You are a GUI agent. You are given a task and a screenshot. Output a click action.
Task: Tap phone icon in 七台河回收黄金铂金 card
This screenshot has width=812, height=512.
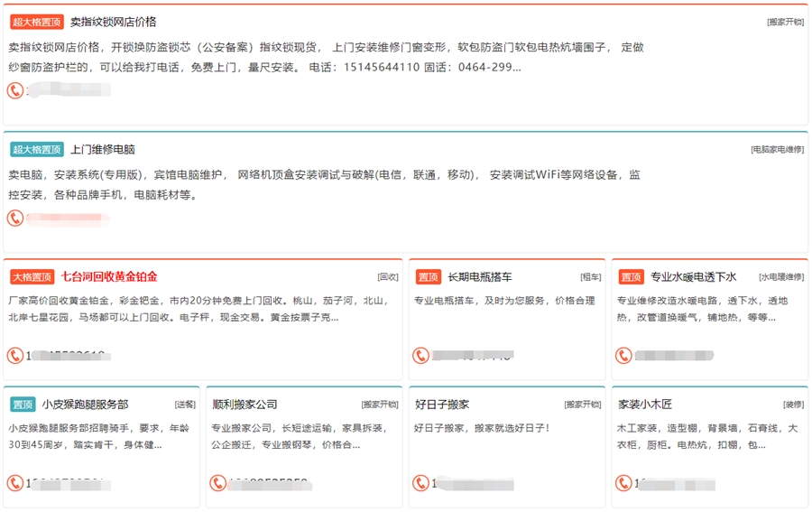[15, 356]
